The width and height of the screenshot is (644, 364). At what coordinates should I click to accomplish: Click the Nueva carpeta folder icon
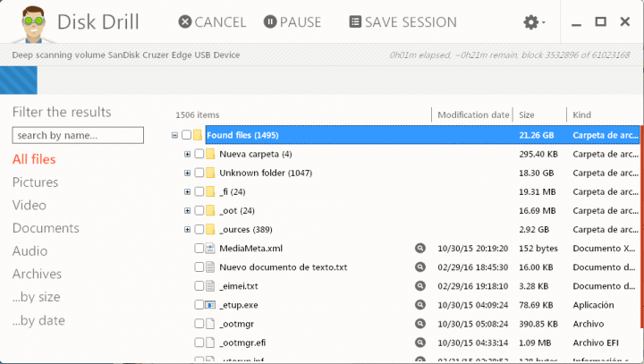coord(210,154)
